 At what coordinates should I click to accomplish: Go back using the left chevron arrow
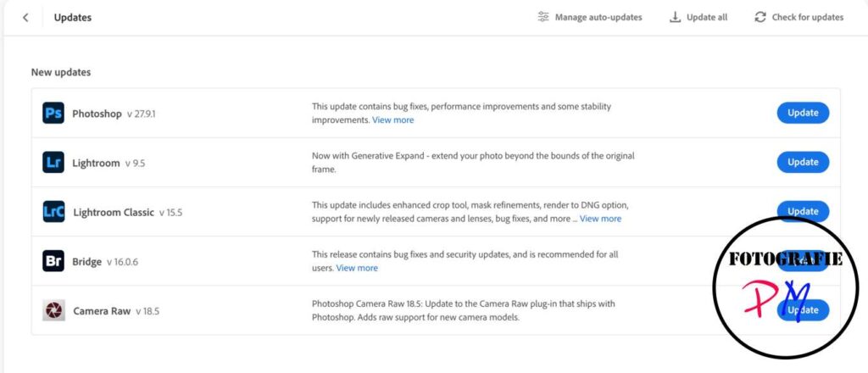pyautogui.click(x=25, y=18)
